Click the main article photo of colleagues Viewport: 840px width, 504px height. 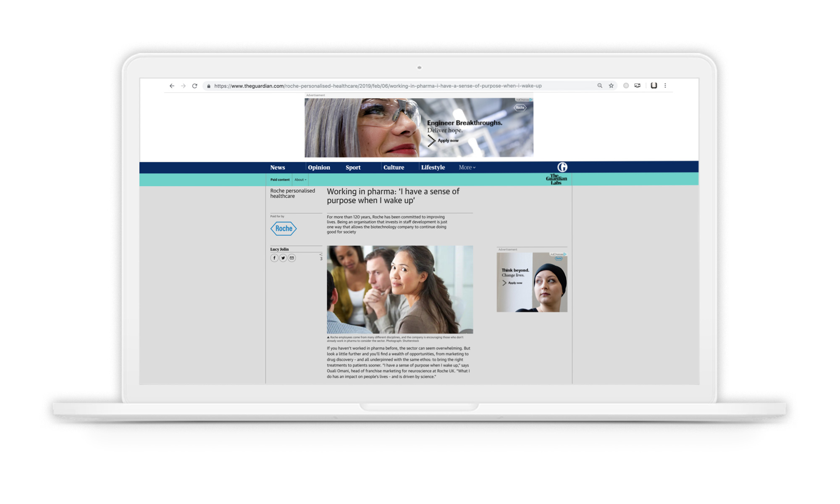(400, 289)
